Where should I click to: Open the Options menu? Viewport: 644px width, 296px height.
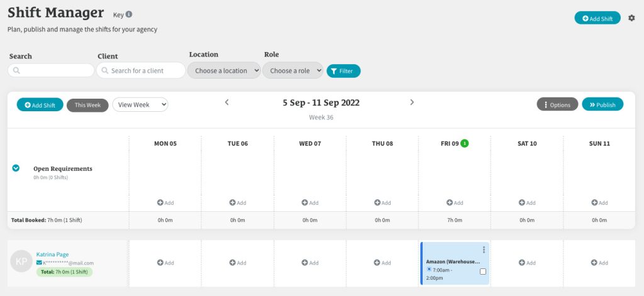pos(557,104)
